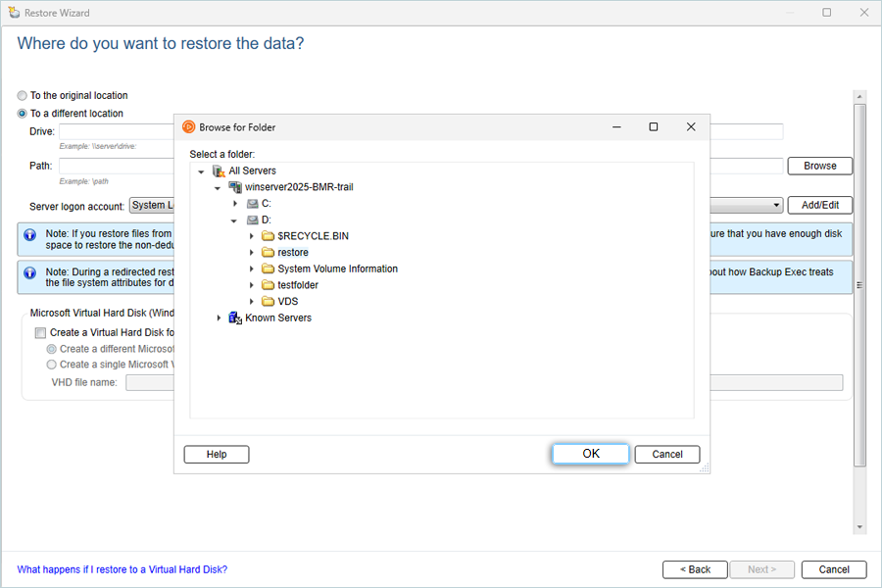
Task: Click into the Drive input field
Action: pyautogui.click(x=420, y=131)
